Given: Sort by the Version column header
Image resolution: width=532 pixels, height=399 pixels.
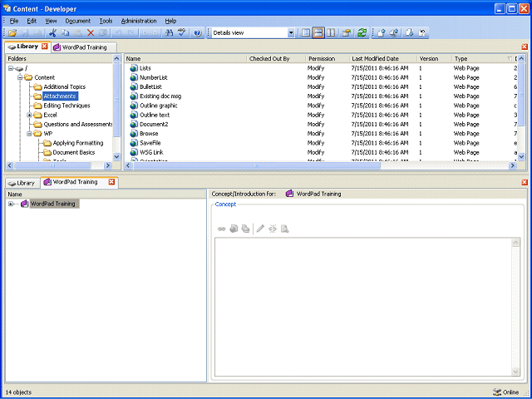Looking at the screenshot, I should 434,59.
